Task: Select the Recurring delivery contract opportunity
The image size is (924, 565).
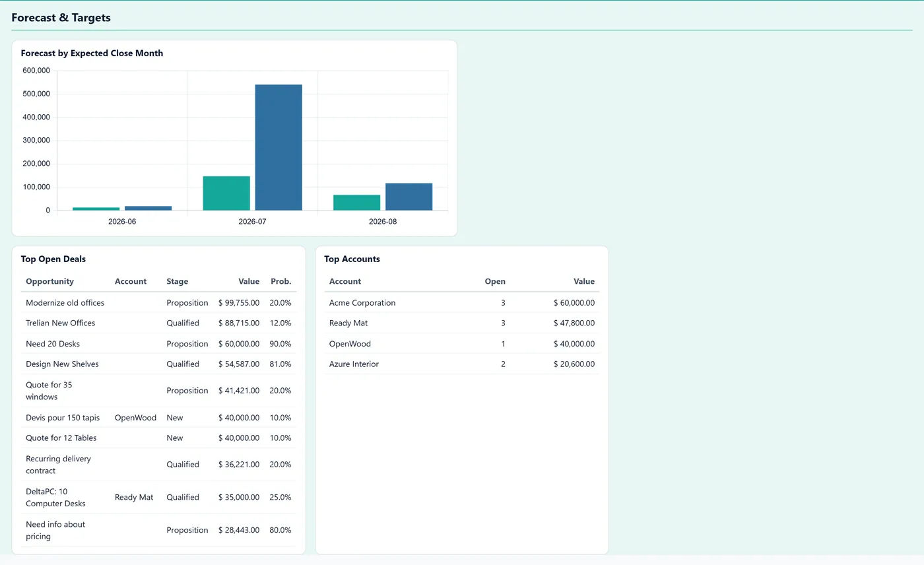Action: [58, 465]
